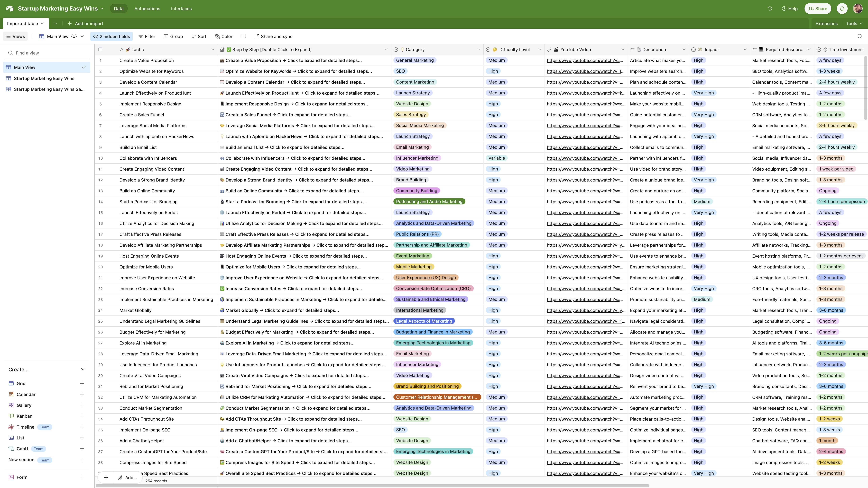Open the base history clock icon

point(770,8)
